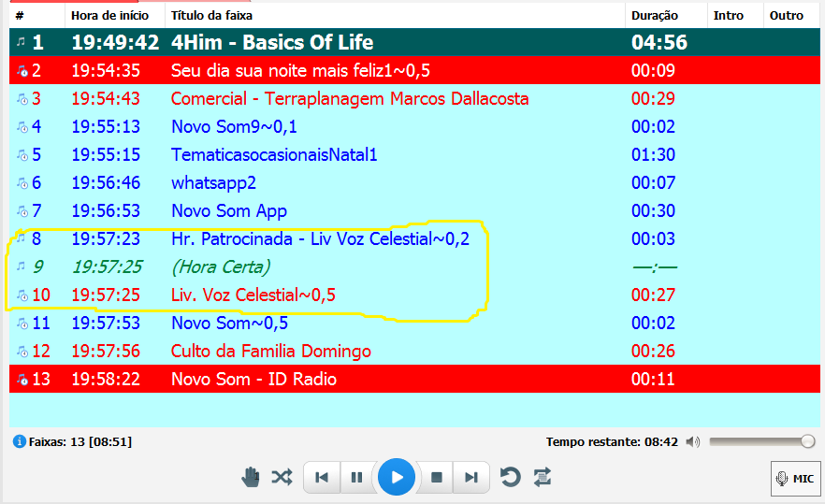Click start time 19:49:42

[115, 42]
